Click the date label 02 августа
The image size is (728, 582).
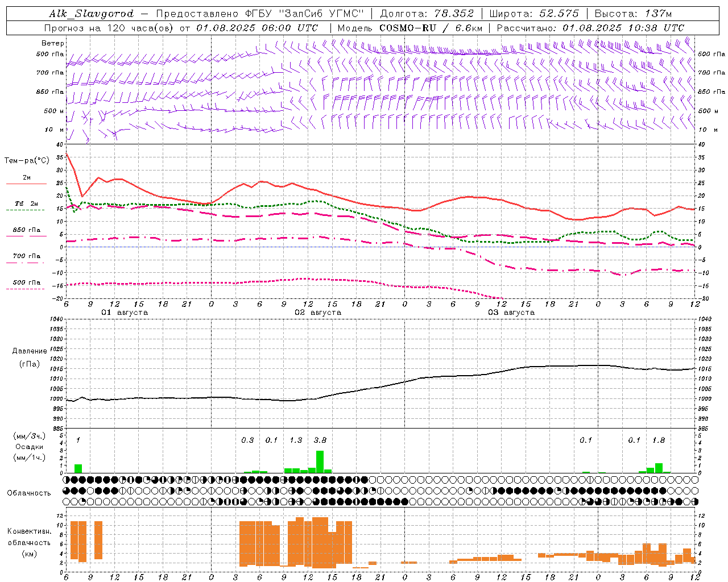[x=318, y=313]
